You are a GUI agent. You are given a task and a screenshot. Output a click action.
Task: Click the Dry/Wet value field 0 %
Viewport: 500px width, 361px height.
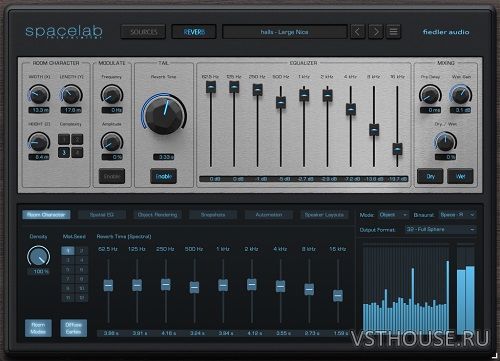[x=446, y=157]
